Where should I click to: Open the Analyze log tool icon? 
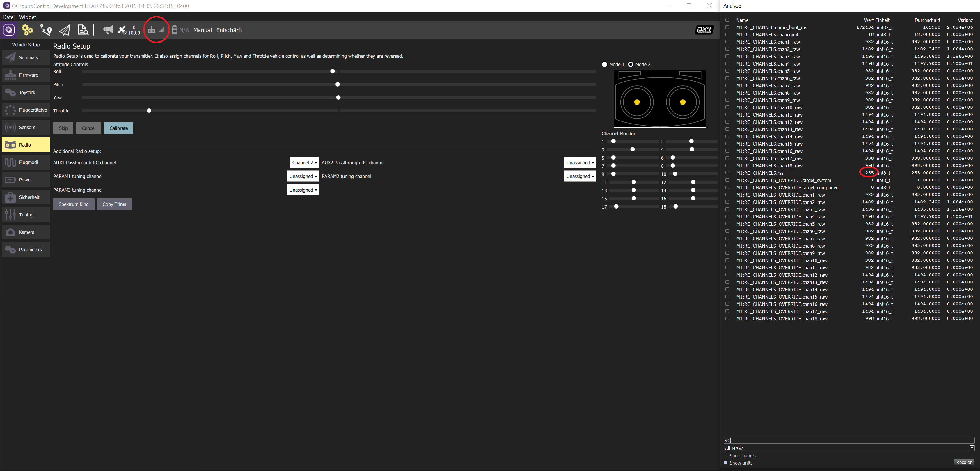tap(83, 30)
